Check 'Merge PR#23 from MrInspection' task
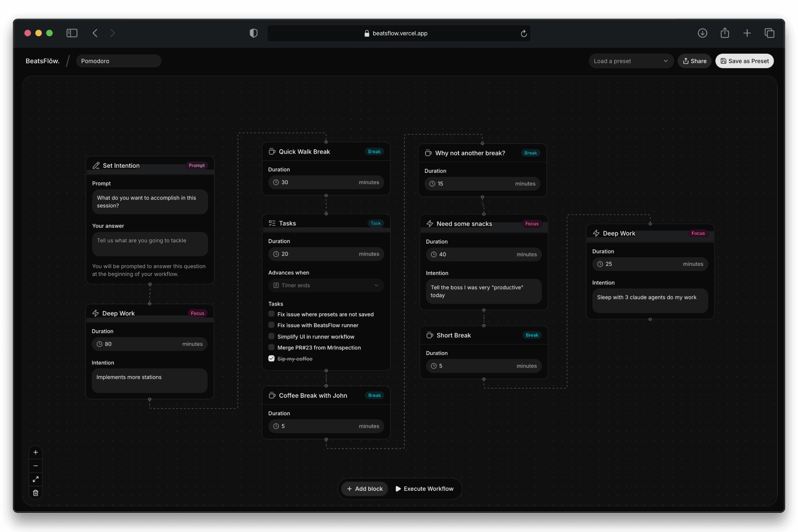 [x=271, y=347]
